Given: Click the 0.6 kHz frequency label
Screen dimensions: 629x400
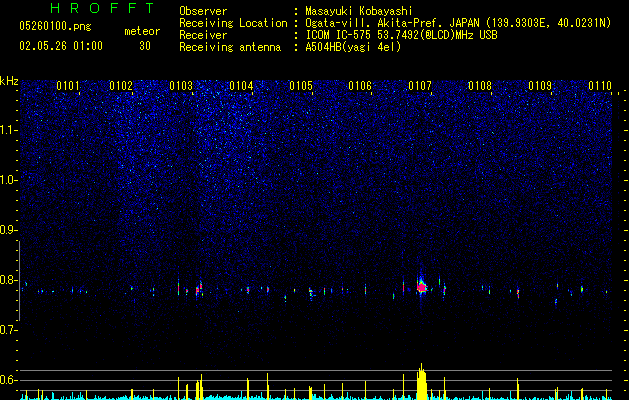Looking at the screenshot, I should (8, 380).
